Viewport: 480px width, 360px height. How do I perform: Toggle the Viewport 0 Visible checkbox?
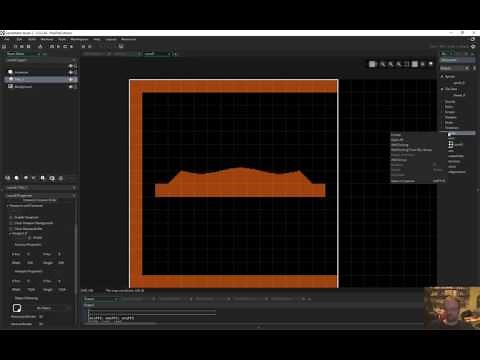click(29, 238)
